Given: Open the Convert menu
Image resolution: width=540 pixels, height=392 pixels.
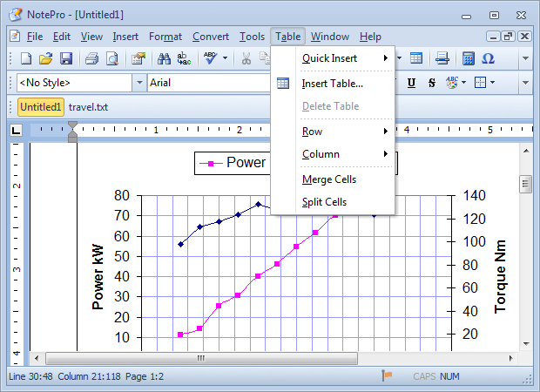Looking at the screenshot, I should pos(211,37).
